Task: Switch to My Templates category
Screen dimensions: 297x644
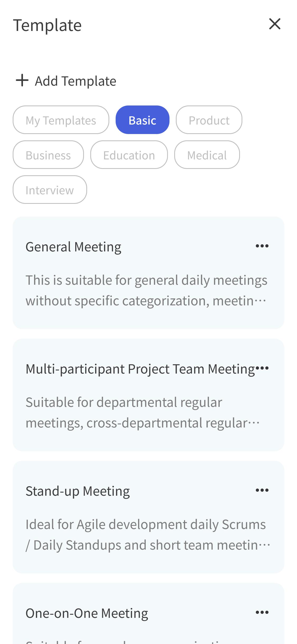Action: pyautogui.click(x=61, y=120)
